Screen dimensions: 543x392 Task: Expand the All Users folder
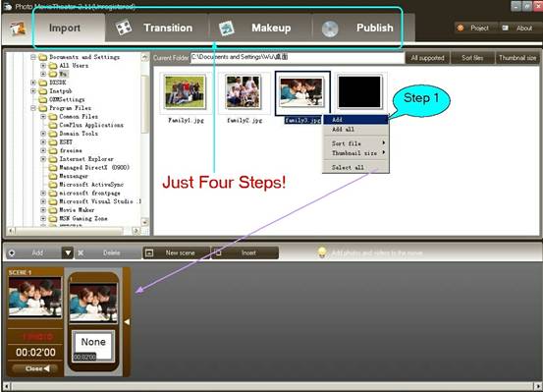43,66
